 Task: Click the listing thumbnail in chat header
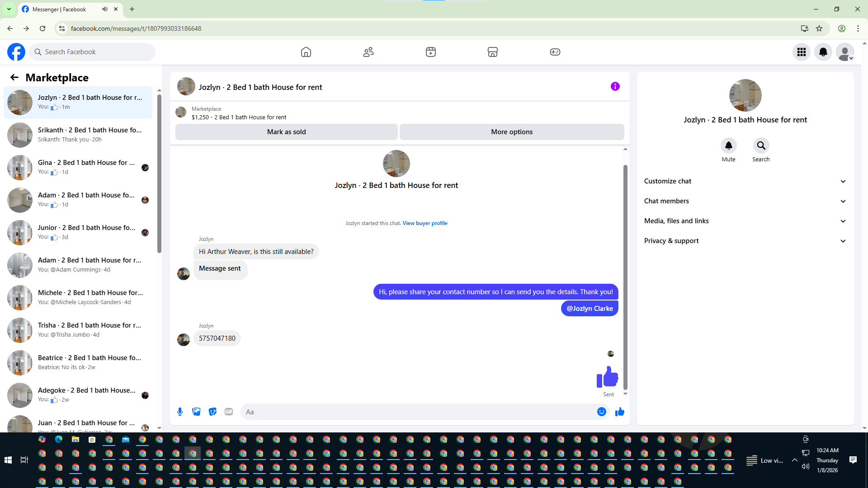pyautogui.click(x=186, y=86)
